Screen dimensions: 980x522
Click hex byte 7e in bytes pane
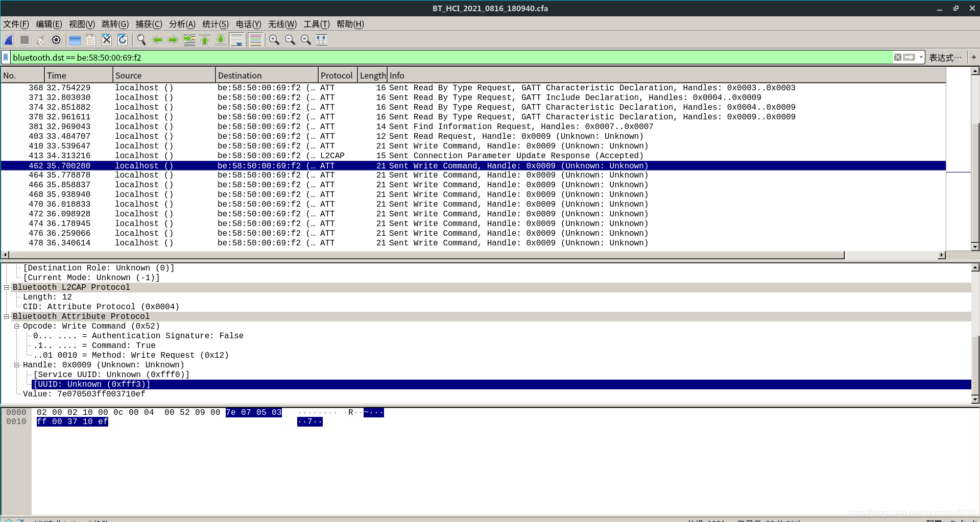[231, 412]
